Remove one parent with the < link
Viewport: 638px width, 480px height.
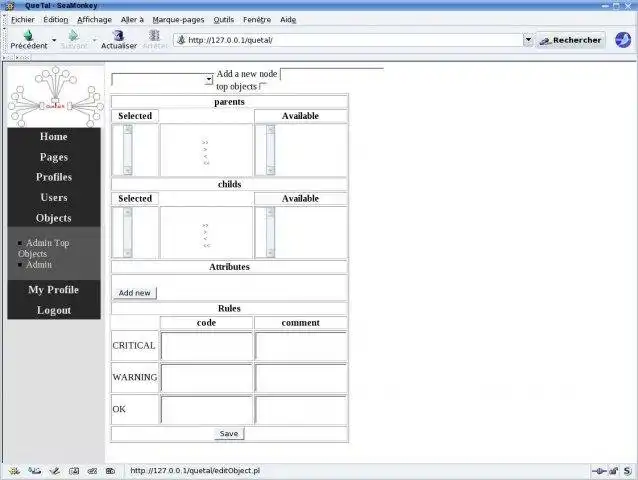[205, 156]
